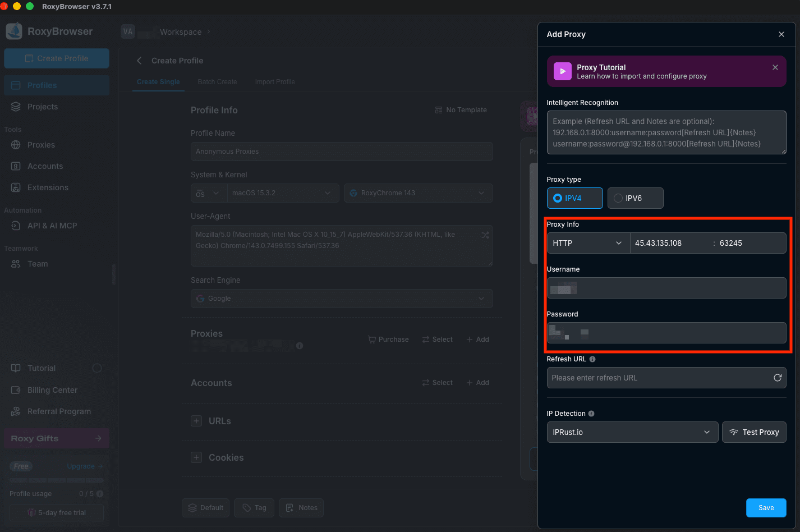The height and width of the screenshot is (532, 800).
Task: Click the Profile usage progress bar
Action: (56, 481)
